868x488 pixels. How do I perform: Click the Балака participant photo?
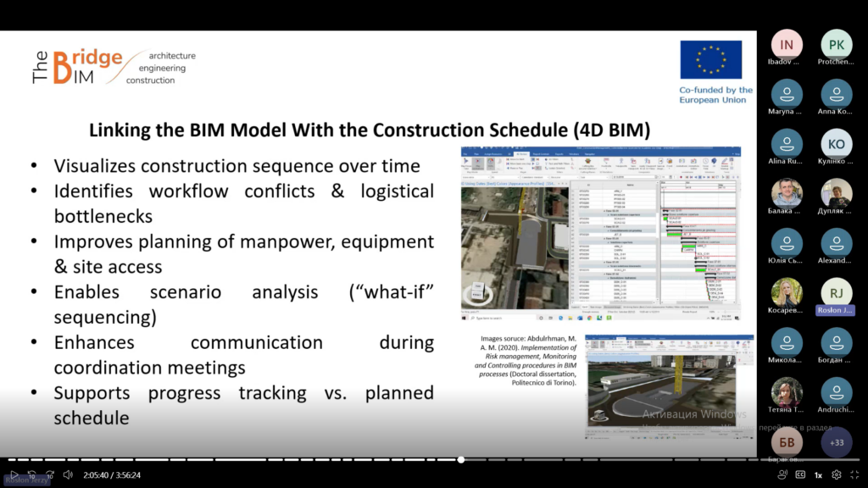[787, 194]
